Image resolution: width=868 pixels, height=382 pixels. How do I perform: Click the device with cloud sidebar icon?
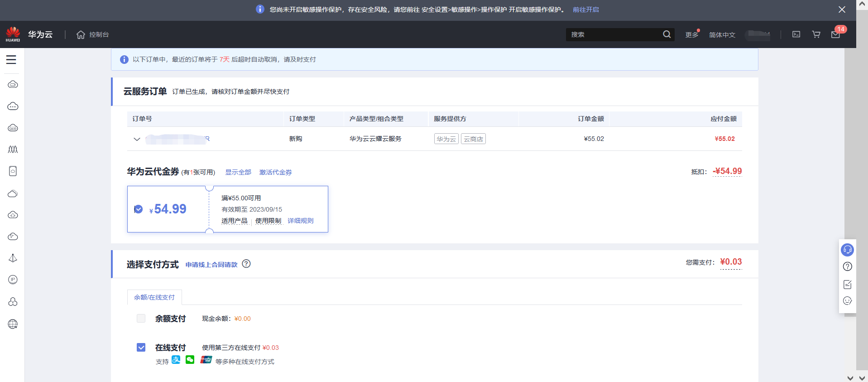(13, 171)
